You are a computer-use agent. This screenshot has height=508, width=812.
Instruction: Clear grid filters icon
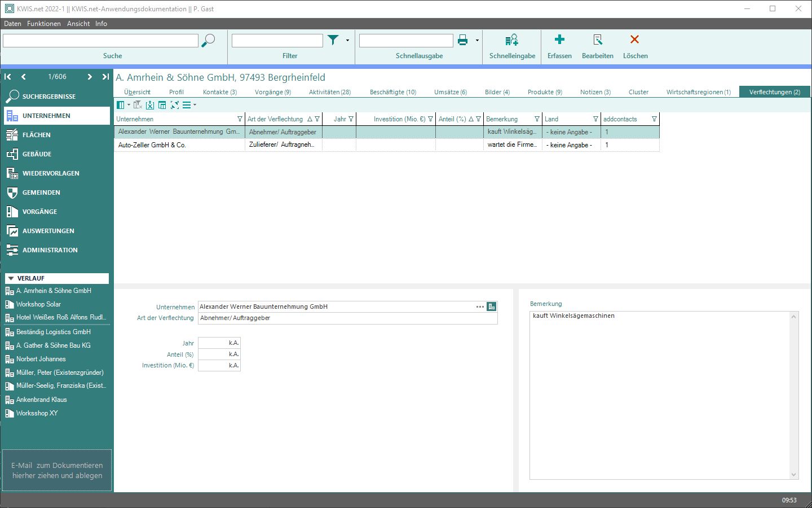(x=138, y=105)
